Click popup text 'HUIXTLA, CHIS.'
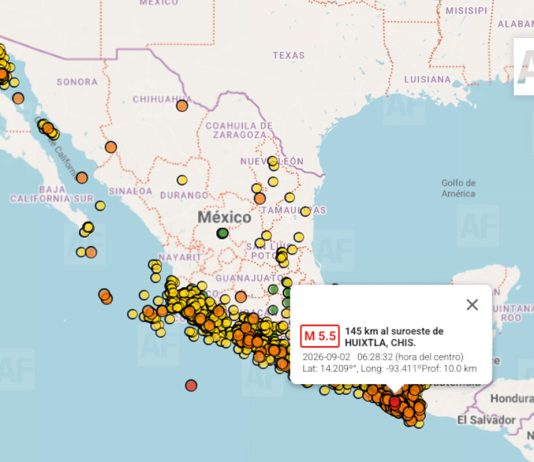 pyautogui.click(x=380, y=342)
